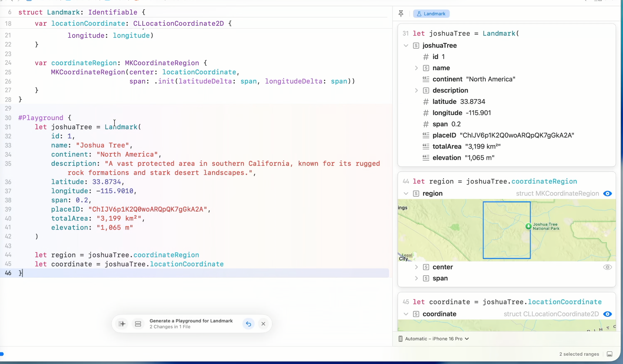Click the struct icon beside joshuaTree

(x=416, y=46)
